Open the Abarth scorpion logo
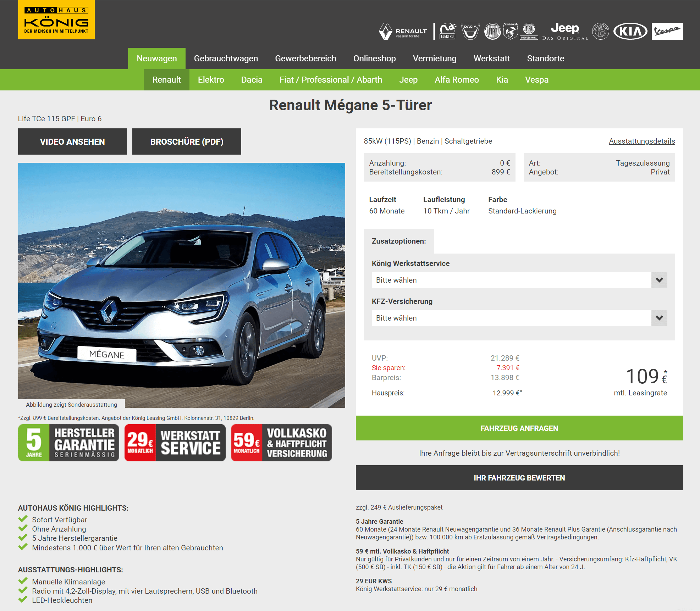The image size is (700, 611). coord(511,31)
